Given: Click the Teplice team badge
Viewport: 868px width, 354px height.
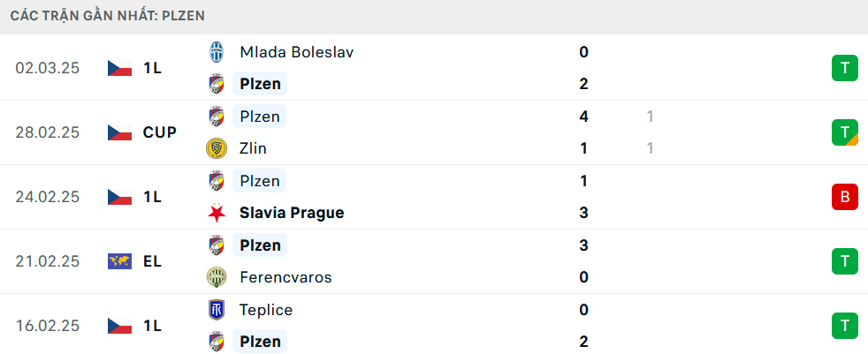Looking at the screenshot, I should click(216, 310).
